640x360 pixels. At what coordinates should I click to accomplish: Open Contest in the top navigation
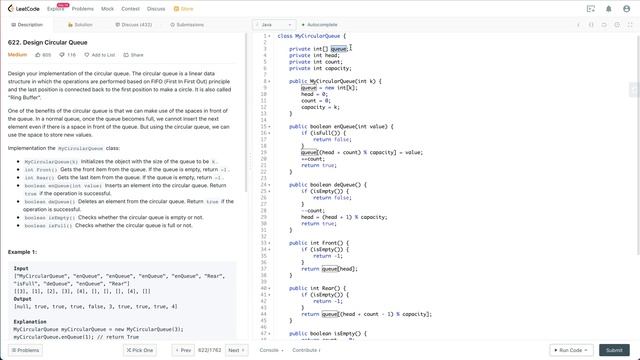point(130,9)
